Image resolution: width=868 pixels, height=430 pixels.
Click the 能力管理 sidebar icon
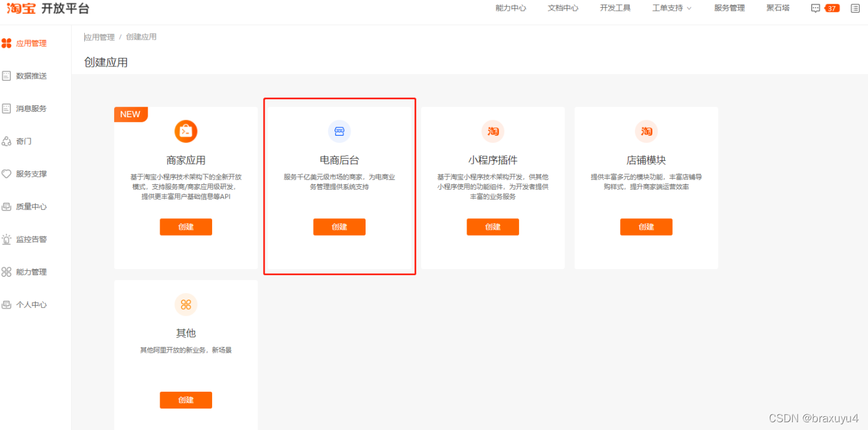7,272
